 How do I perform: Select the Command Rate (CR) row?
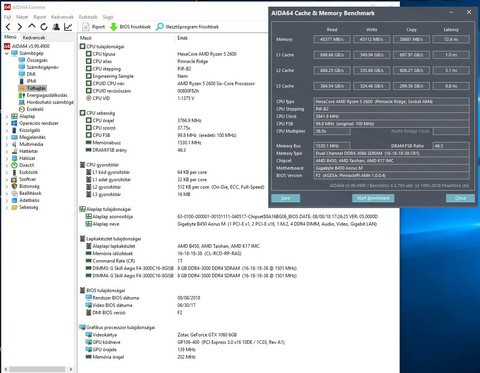click(134, 261)
